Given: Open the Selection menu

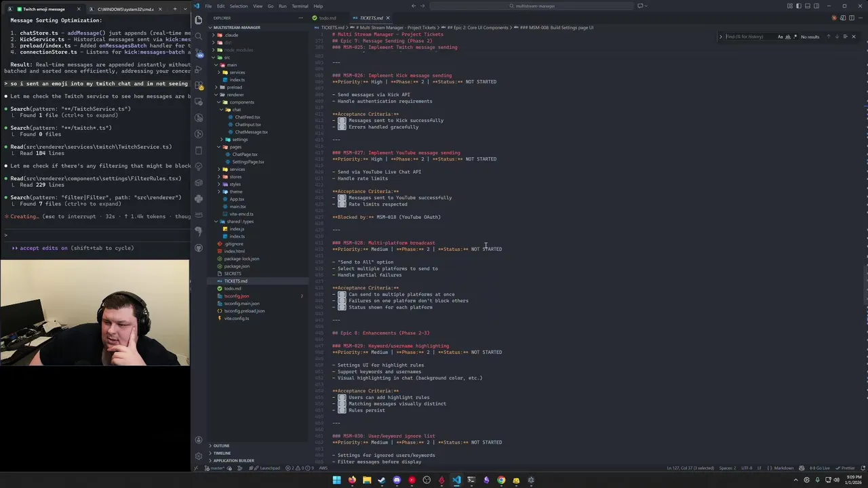Looking at the screenshot, I should click(x=239, y=6).
